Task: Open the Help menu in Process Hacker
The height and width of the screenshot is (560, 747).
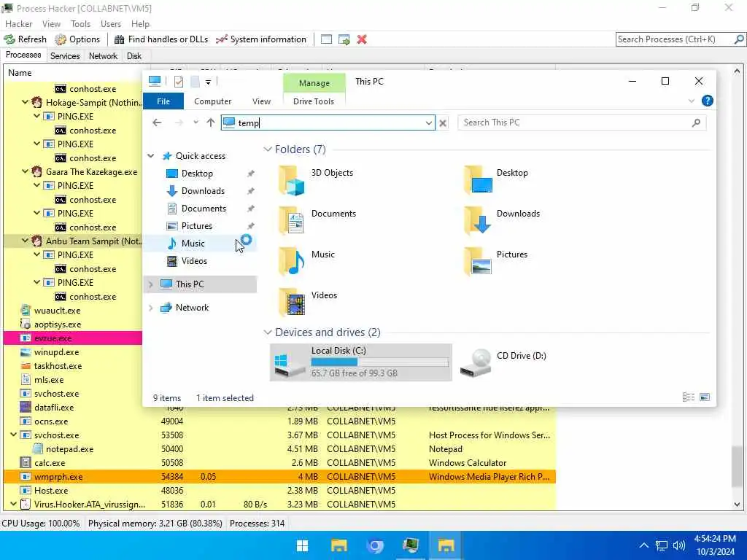Action: point(140,24)
